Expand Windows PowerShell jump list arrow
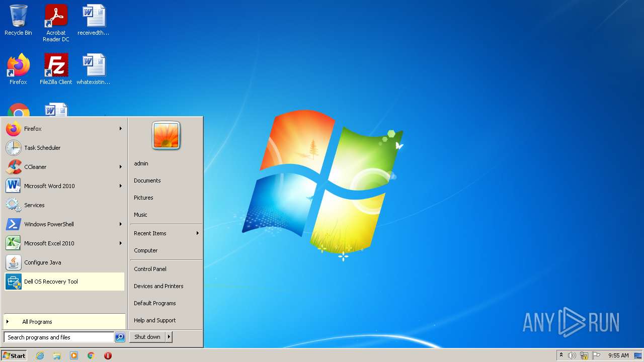The width and height of the screenshot is (644, 362). click(121, 224)
